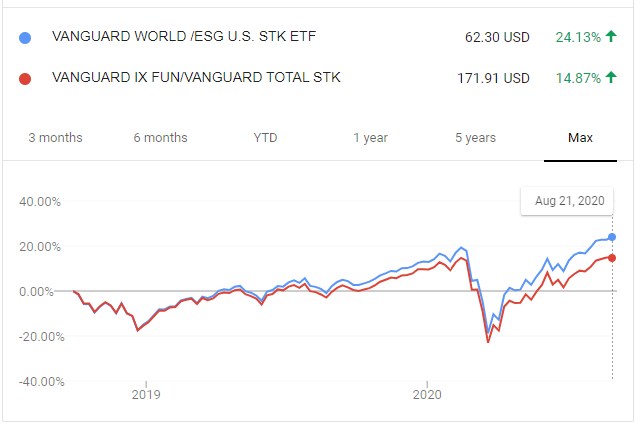
Task: Click the 171.91 USD price
Action: coord(492,78)
